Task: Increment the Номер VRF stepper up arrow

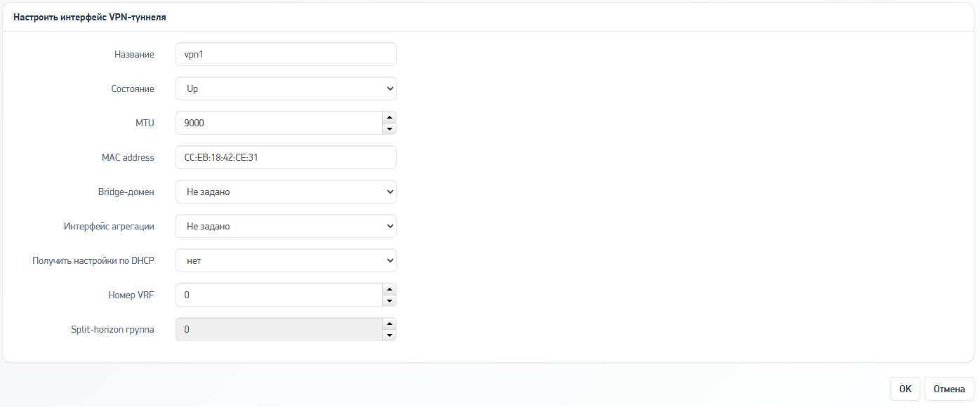Action: tap(389, 289)
